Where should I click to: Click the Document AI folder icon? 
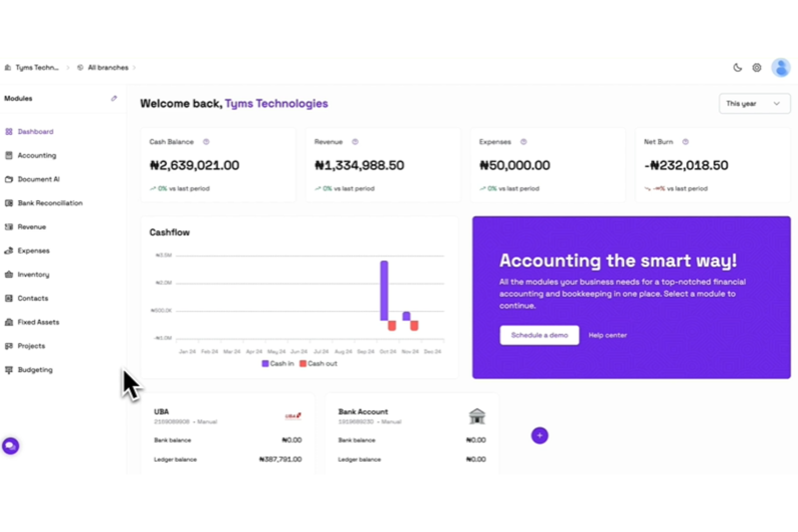(x=9, y=179)
